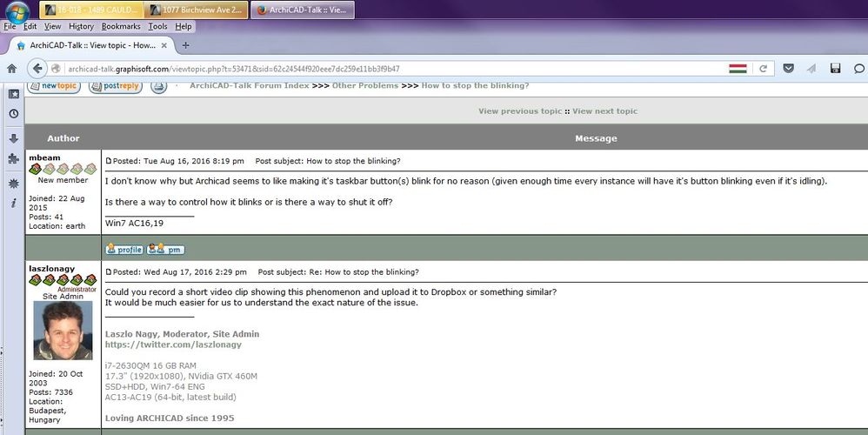
Task: Open the View menu
Action: (x=52, y=26)
